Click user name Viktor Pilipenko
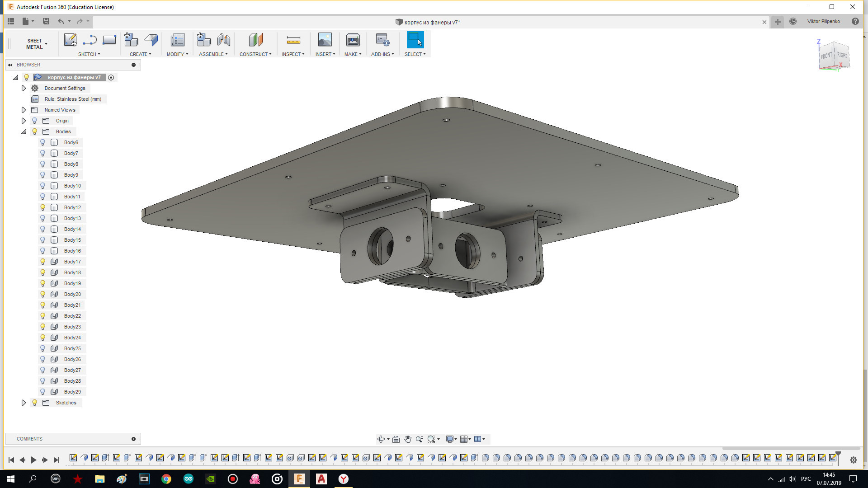Image resolution: width=868 pixels, height=488 pixels. [823, 21]
